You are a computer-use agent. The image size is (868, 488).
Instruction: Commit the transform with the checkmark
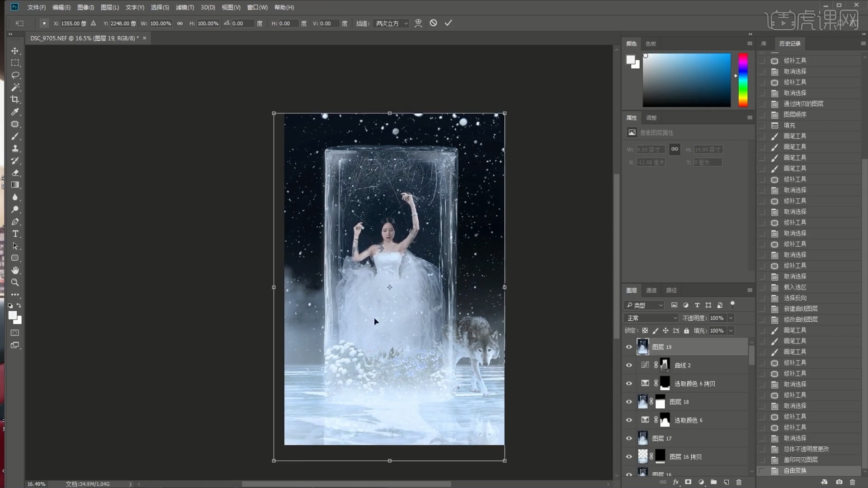click(x=448, y=23)
